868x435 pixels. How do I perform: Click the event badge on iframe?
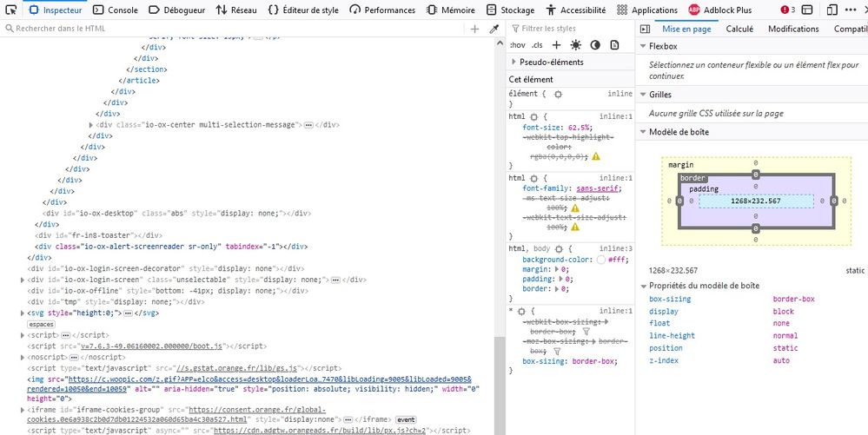point(406,420)
